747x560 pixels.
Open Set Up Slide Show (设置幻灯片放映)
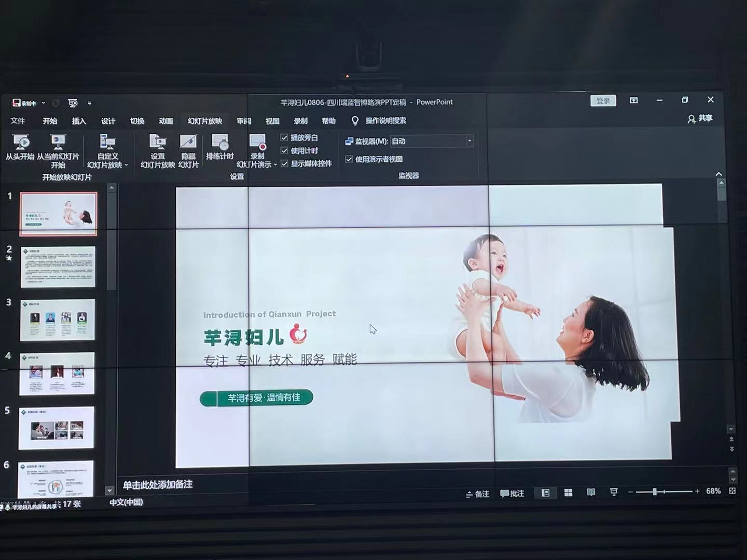point(158,143)
